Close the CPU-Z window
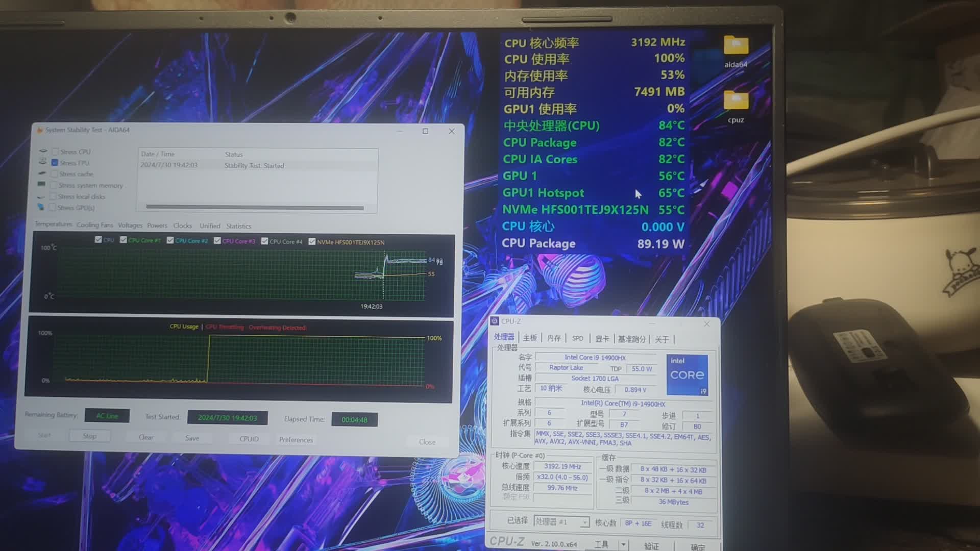 pos(706,324)
